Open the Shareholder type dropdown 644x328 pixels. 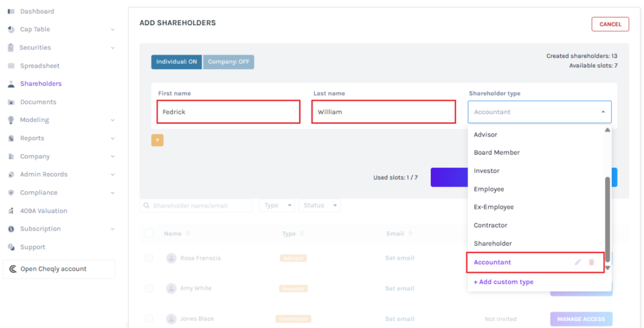click(539, 112)
